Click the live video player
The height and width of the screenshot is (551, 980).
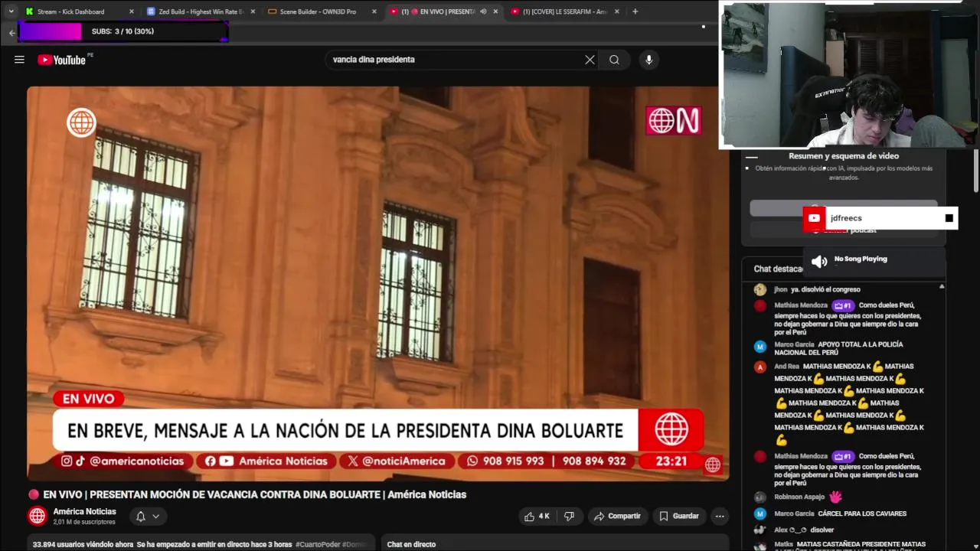(377, 283)
